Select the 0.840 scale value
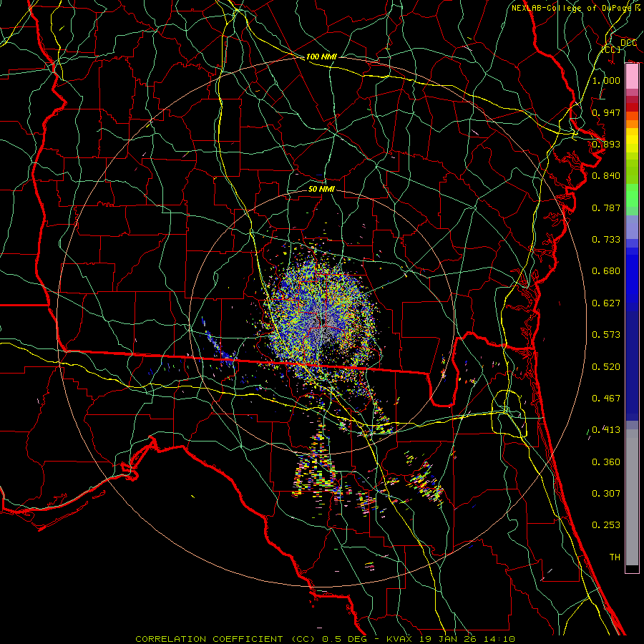 pos(606,176)
